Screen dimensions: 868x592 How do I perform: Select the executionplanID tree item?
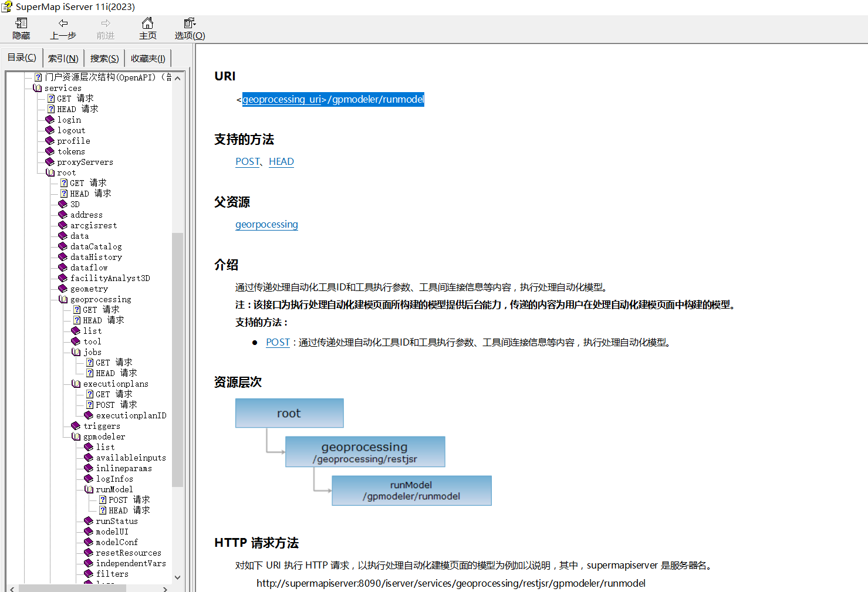(131, 415)
